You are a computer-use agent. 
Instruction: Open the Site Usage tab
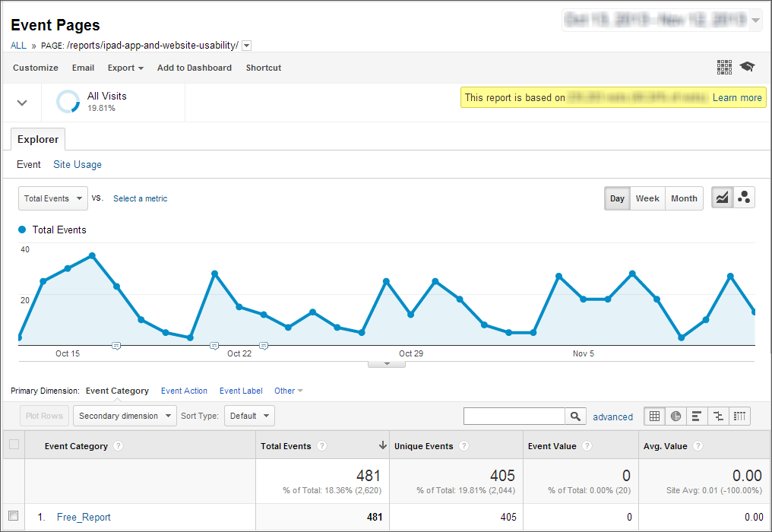[77, 164]
